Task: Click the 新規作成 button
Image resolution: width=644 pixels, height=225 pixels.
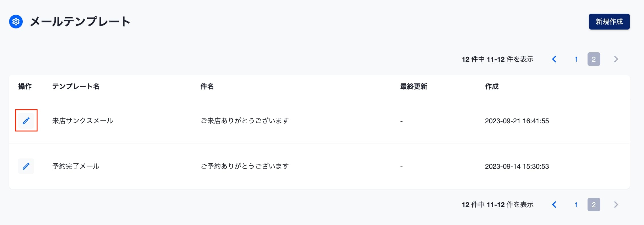Action: pyautogui.click(x=609, y=22)
